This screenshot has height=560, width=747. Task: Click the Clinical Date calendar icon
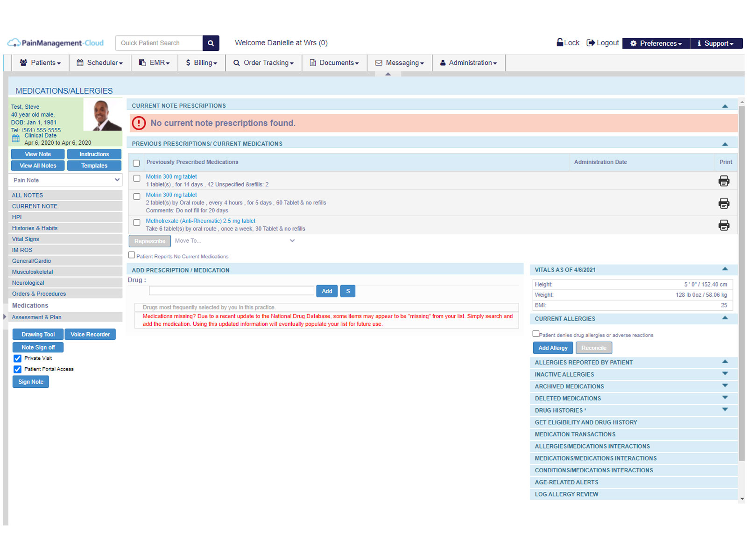(16, 139)
